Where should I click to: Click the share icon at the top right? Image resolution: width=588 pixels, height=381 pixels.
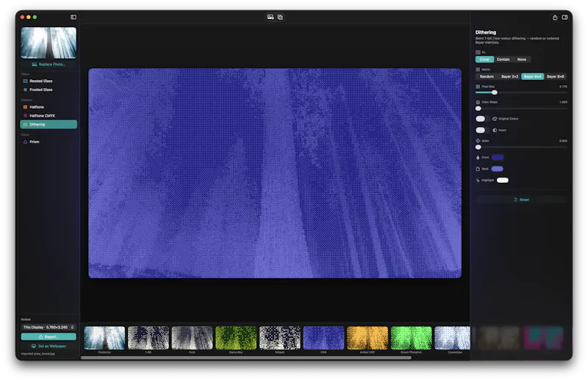coord(555,17)
